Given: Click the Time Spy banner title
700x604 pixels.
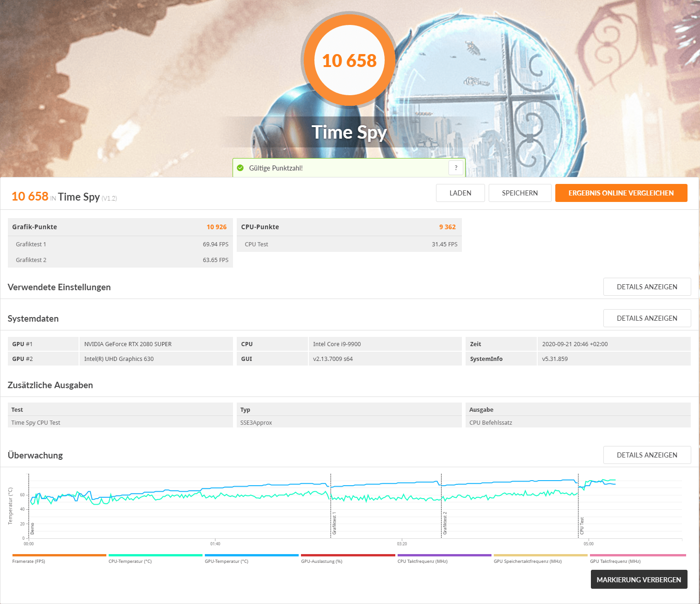Looking at the screenshot, I should coord(349,132).
